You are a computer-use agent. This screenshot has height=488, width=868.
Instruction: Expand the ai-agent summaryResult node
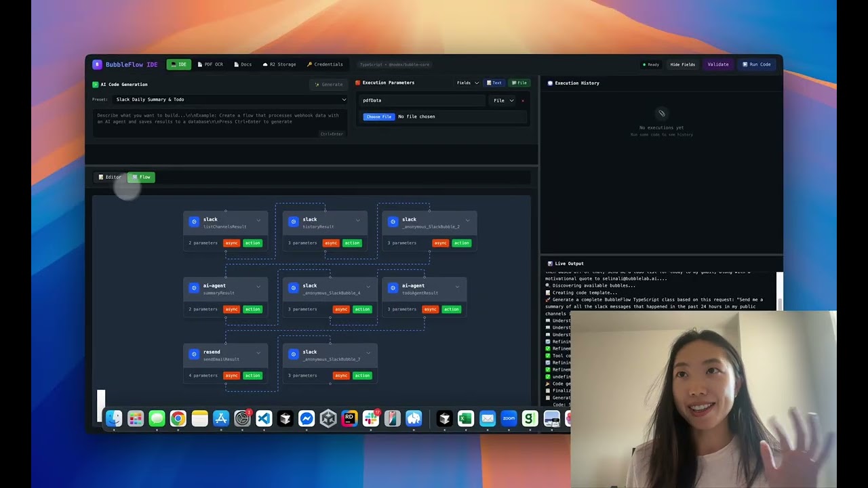click(x=258, y=287)
